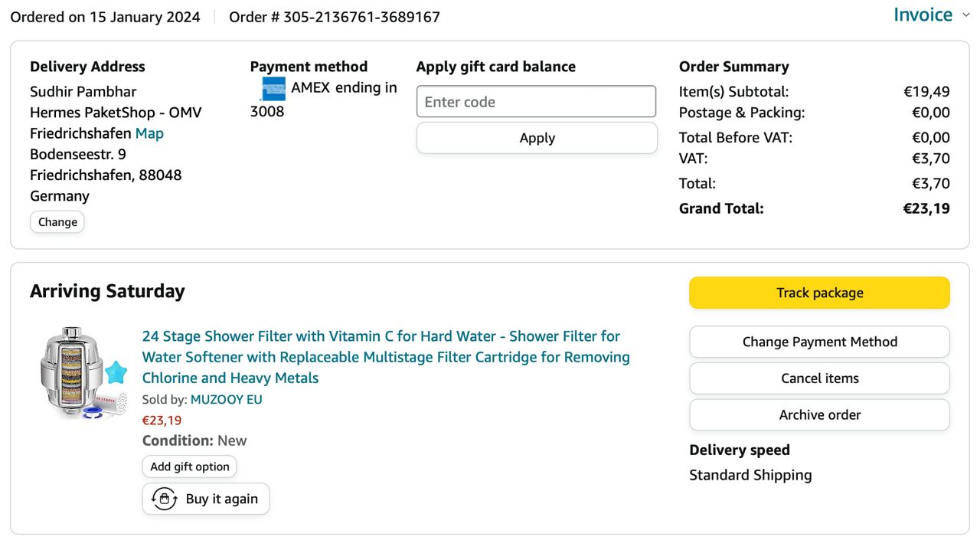Click the Buy it again label
The height and width of the screenshot is (550, 980).
(222, 499)
